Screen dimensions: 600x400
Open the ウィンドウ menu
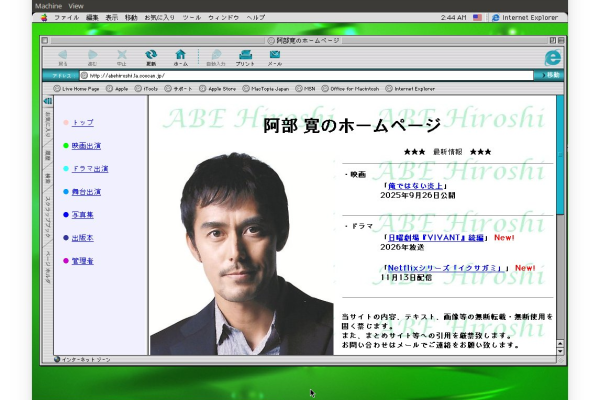[x=224, y=17]
